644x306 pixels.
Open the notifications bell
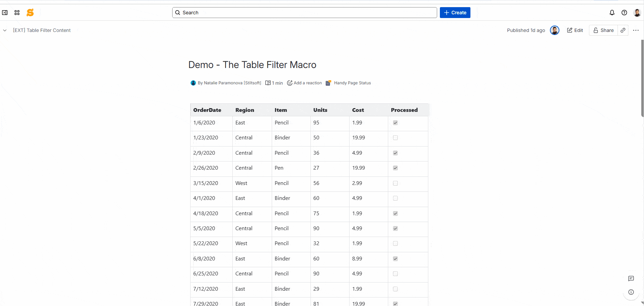pos(612,13)
